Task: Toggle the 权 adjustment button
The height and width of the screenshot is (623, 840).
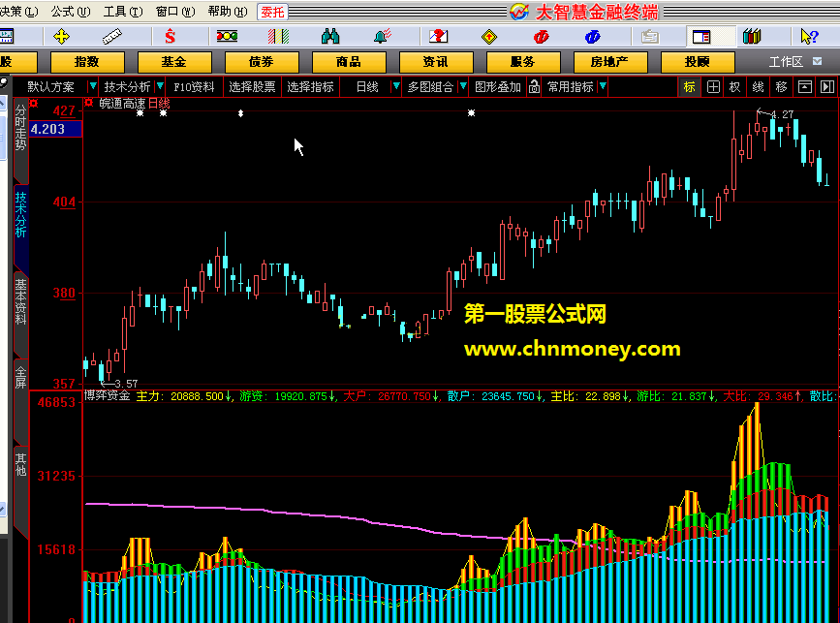Action: 735,87
